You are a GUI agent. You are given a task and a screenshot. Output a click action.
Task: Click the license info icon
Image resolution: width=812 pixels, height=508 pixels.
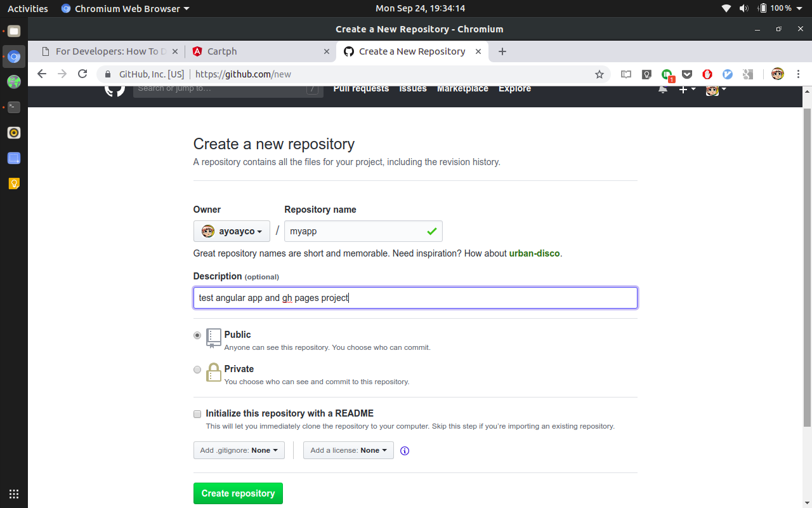click(x=405, y=451)
